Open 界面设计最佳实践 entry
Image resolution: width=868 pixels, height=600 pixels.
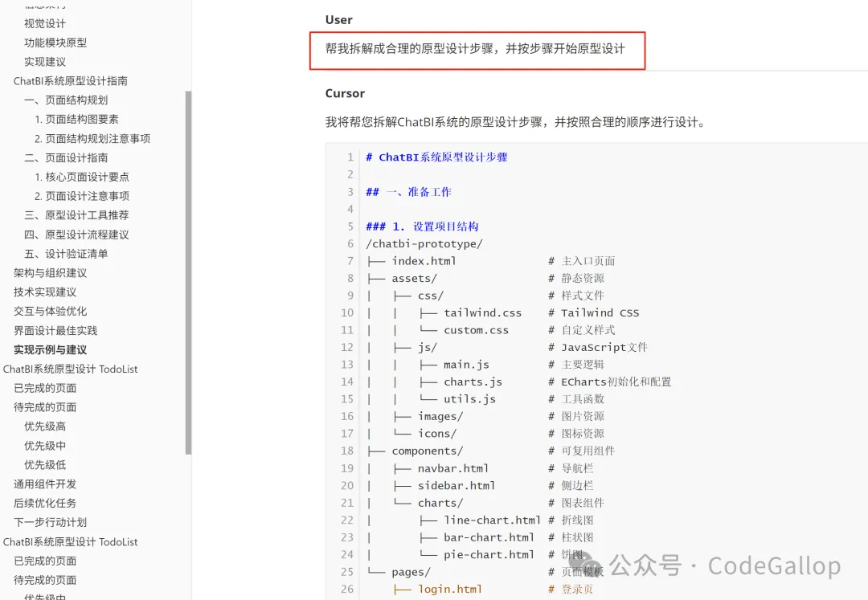[55, 331]
